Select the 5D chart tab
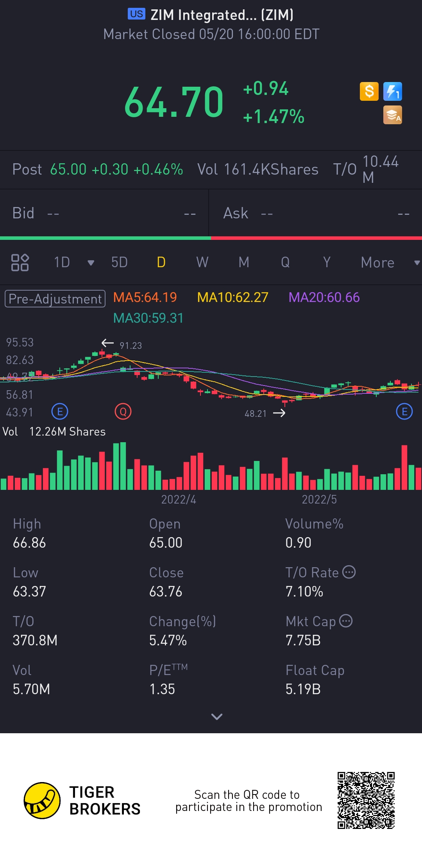The image size is (422, 868). pos(120,263)
